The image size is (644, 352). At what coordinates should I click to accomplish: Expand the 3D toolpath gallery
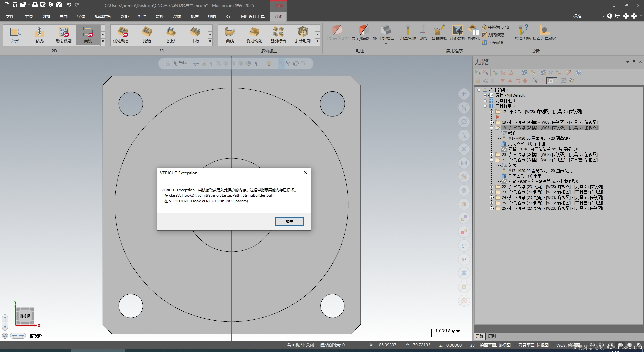210,42
